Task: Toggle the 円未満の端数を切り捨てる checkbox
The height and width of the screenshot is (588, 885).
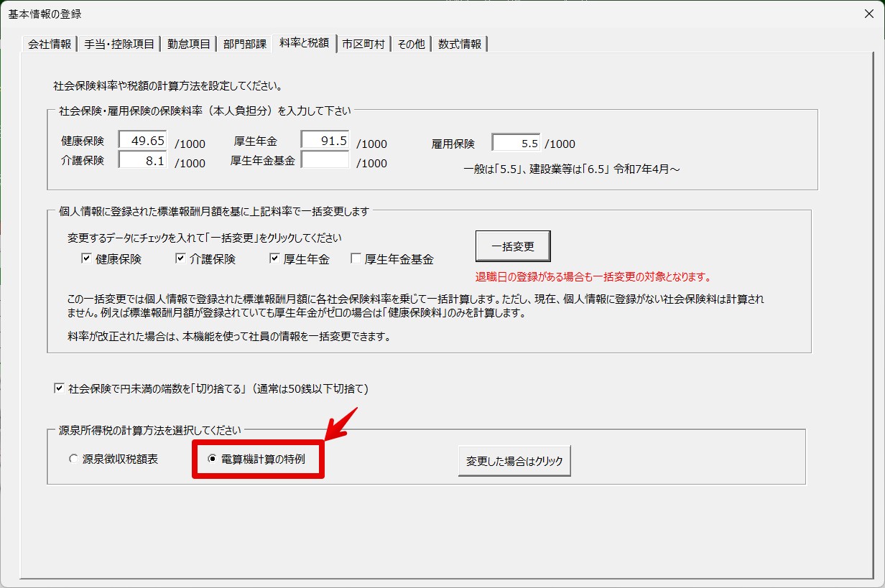Action: pos(60,389)
